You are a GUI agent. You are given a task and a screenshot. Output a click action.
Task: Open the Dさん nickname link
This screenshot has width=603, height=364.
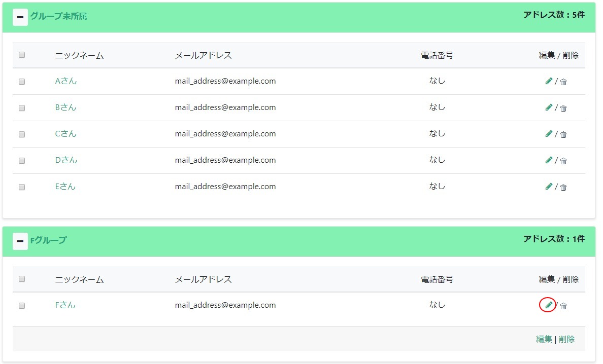[66, 160]
